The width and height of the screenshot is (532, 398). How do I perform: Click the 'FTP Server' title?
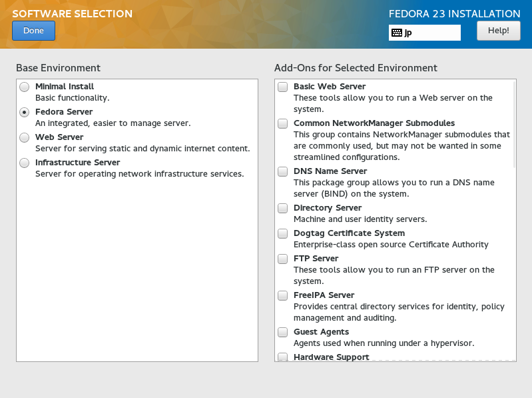point(316,259)
